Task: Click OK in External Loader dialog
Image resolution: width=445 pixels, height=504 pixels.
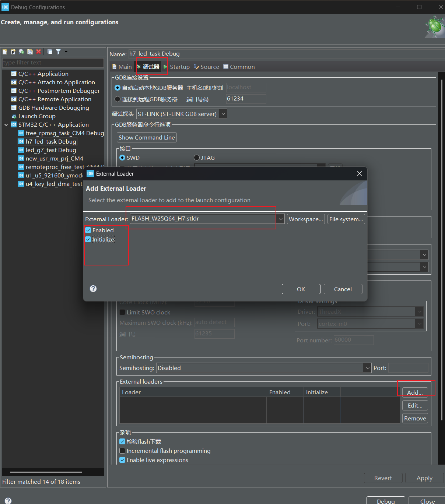Action: tap(301, 289)
